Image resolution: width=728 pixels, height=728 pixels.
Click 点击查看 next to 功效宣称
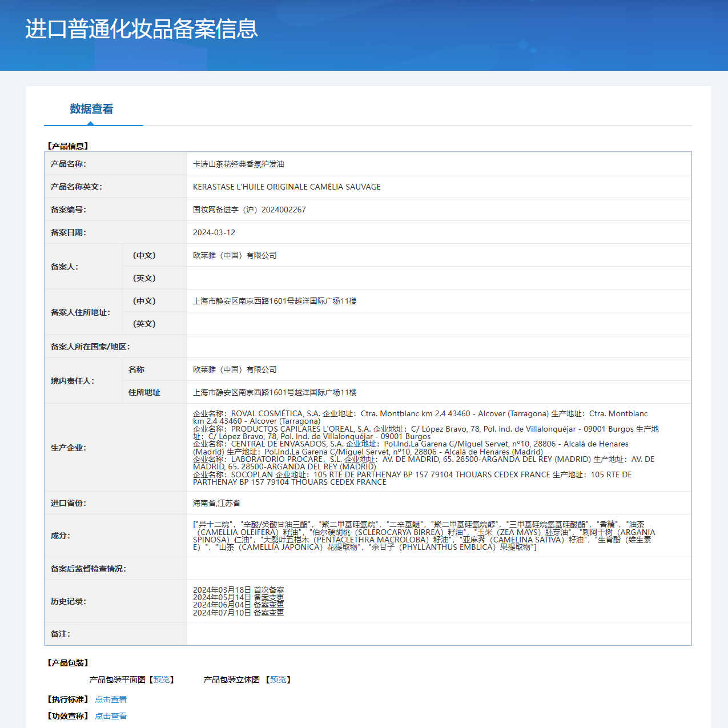[x=111, y=715]
